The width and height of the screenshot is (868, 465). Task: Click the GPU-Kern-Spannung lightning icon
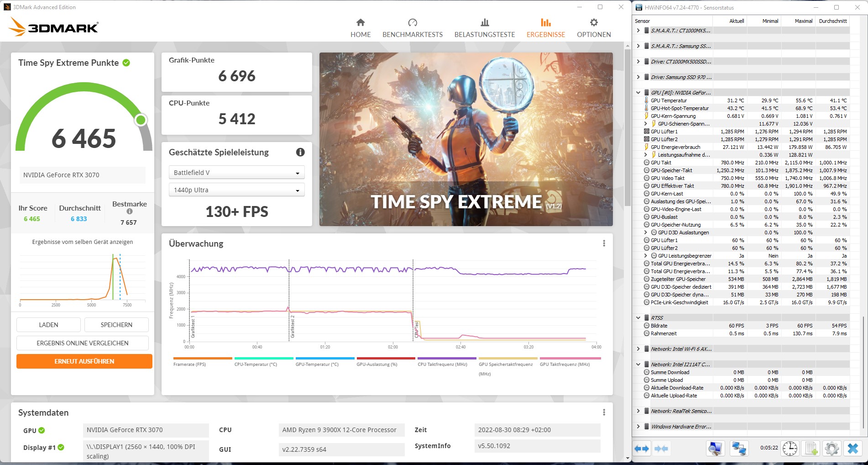pos(646,116)
